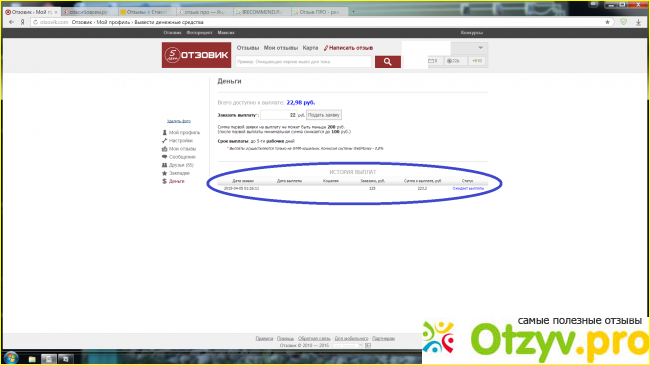Image resolution: width=650 pixels, height=365 pixels.
Task: Click the 'Сумма к выплате, руб' column header
Action: [422, 181]
